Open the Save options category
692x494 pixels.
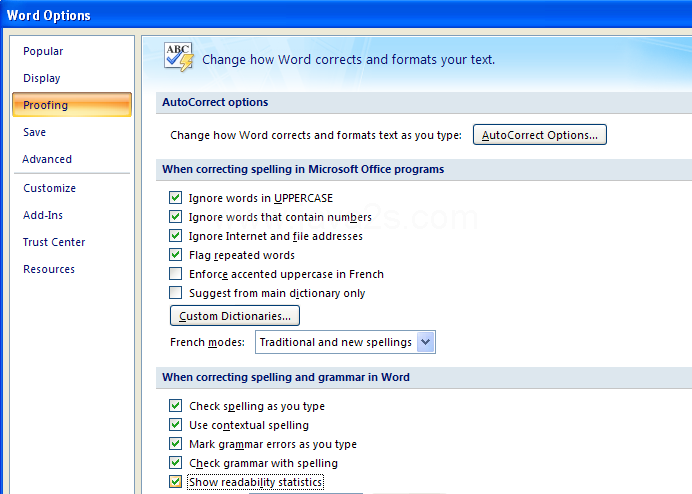(x=34, y=132)
